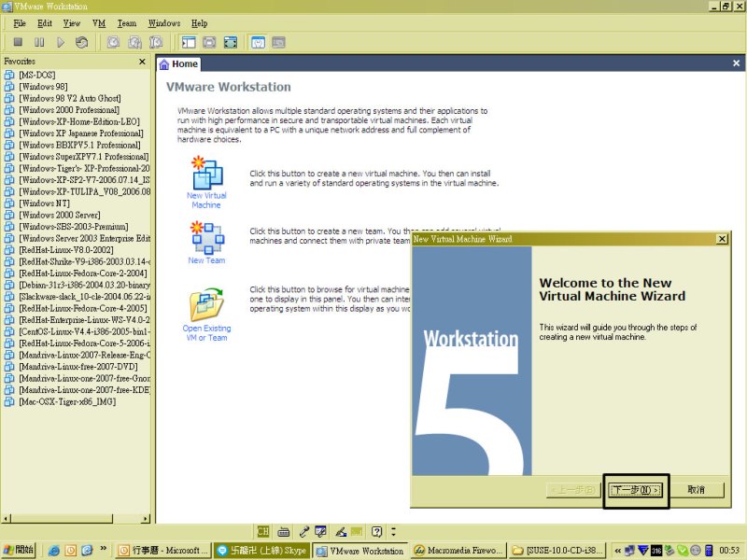Click the New Team link text
The width and height of the screenshot is (747, 560).
coord(206,260)
